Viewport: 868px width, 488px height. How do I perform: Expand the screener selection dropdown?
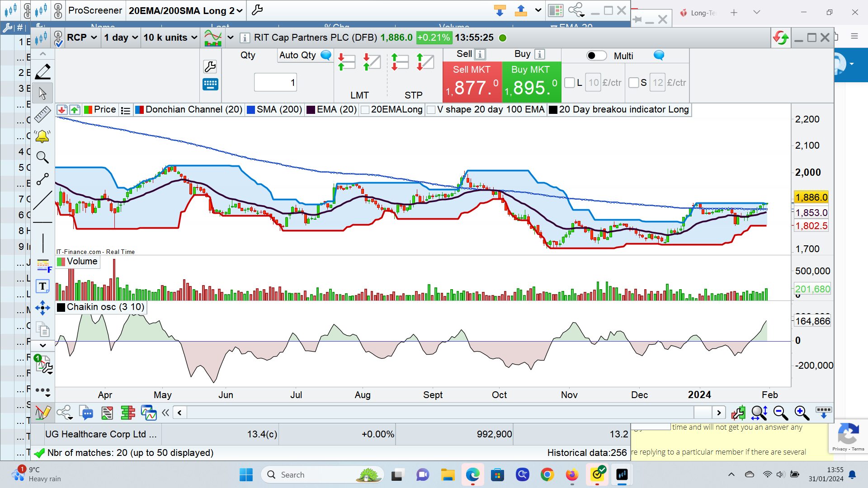(x=185, y=10)
